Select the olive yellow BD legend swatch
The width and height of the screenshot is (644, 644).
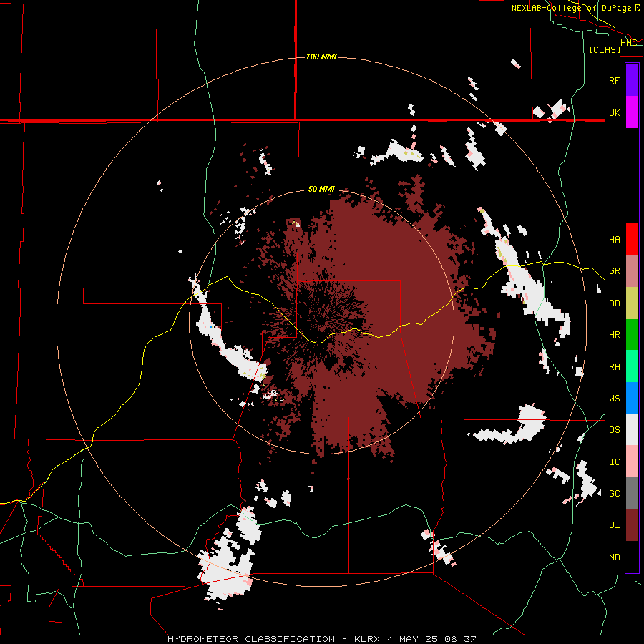click(x=632, y=303)
